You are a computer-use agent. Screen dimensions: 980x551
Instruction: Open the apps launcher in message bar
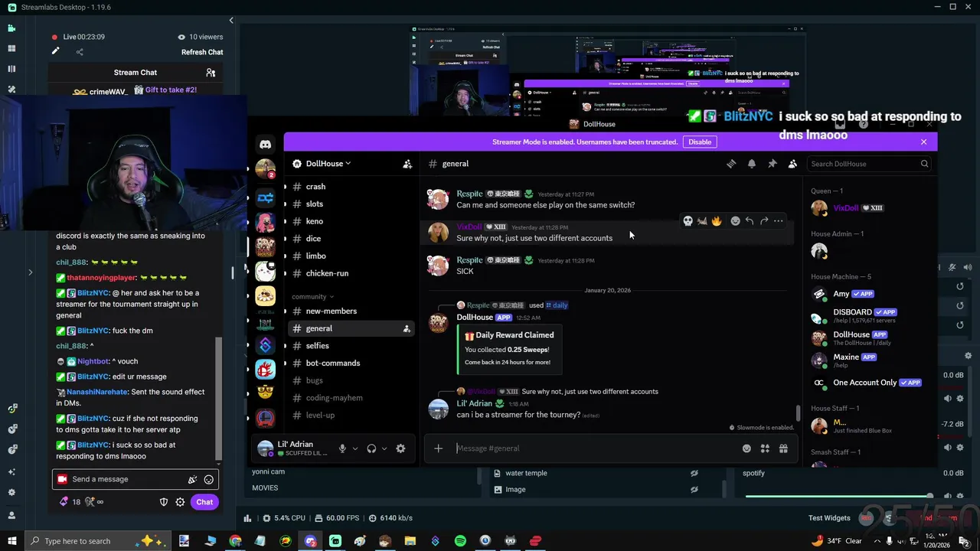[765, 448]
